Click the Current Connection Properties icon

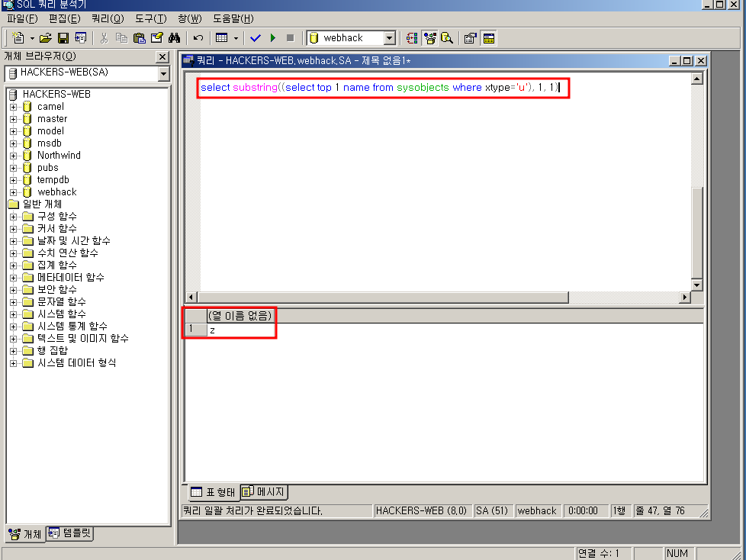pyautogui.click(x=471, y=38)
